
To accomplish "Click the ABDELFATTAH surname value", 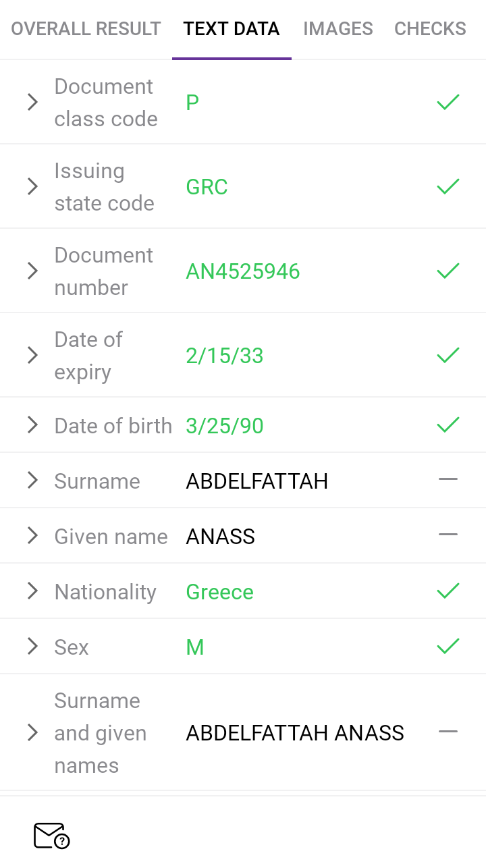I will (257, 481).
